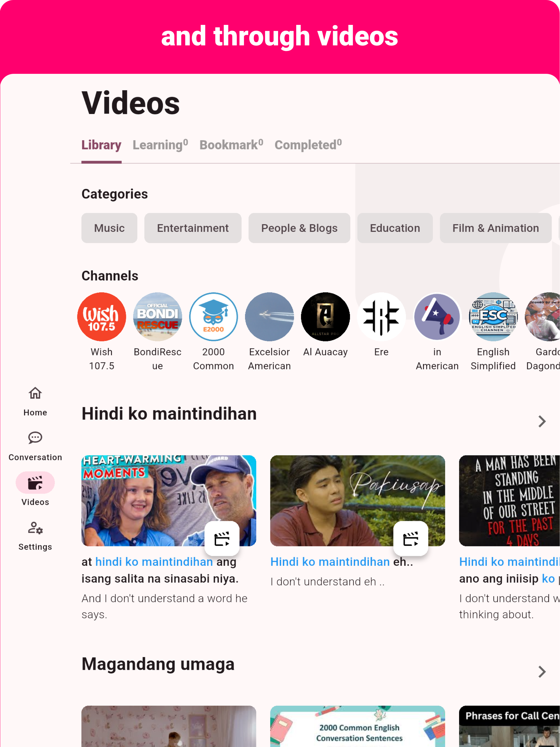Image resolution: width=560 pixels, height=747 pixels.
Task: Open the English Simplified channel
Action: coord(493,317)
